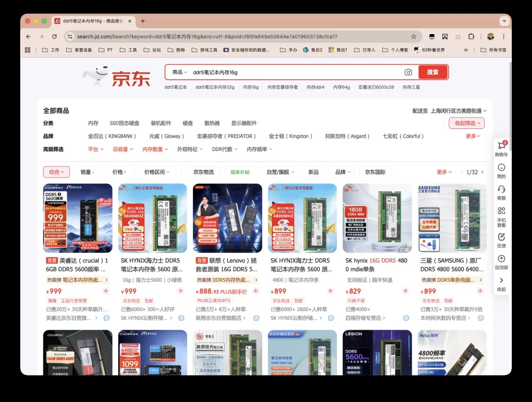Expand the 内存频率 filter dropdown
This screenshot has height=402, width=532.
coord(260,149)
